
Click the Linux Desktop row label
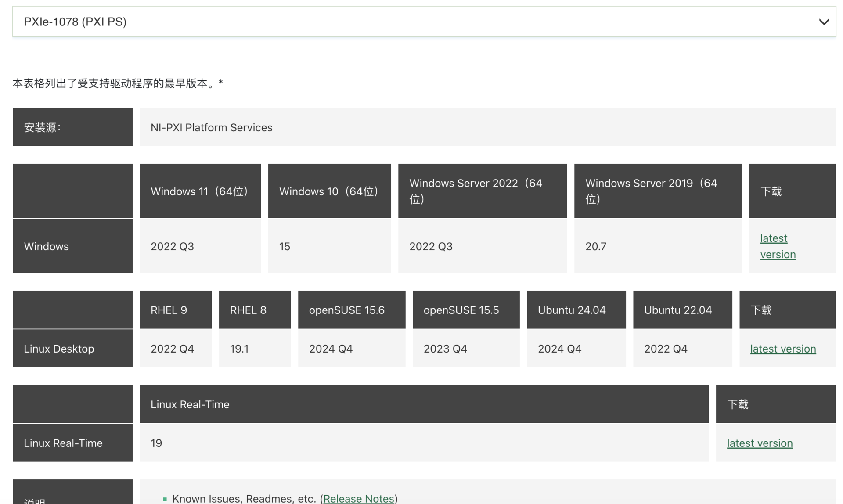(x=72, y=348)
